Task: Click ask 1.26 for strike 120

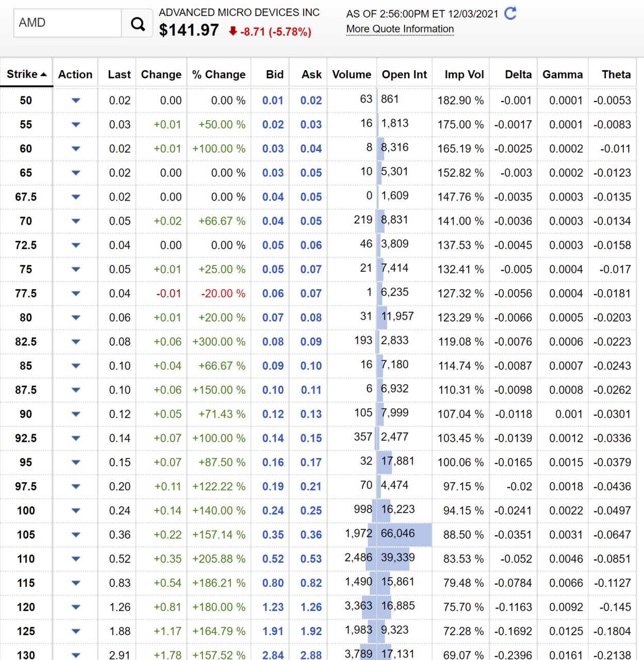Action: point(311,607)
